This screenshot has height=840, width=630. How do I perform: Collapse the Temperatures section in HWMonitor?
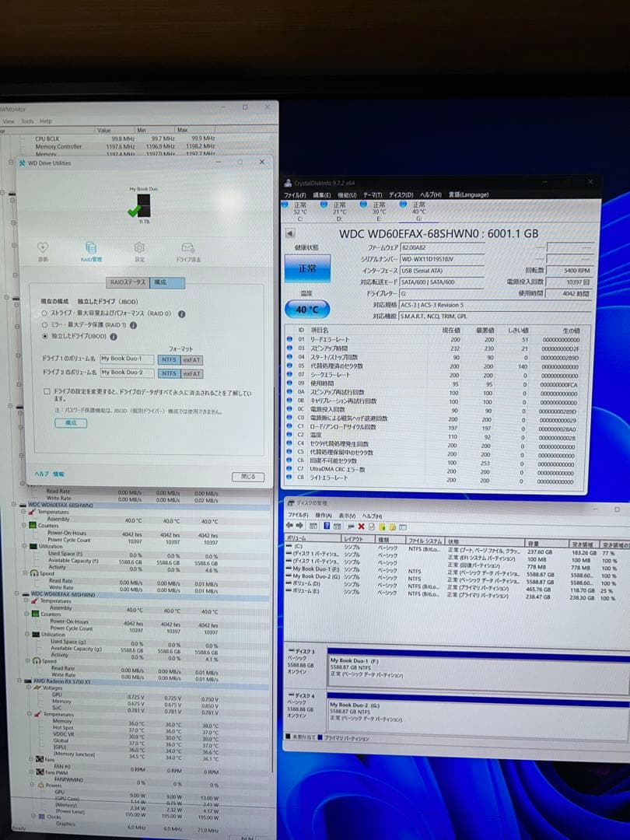pos(23,513)
